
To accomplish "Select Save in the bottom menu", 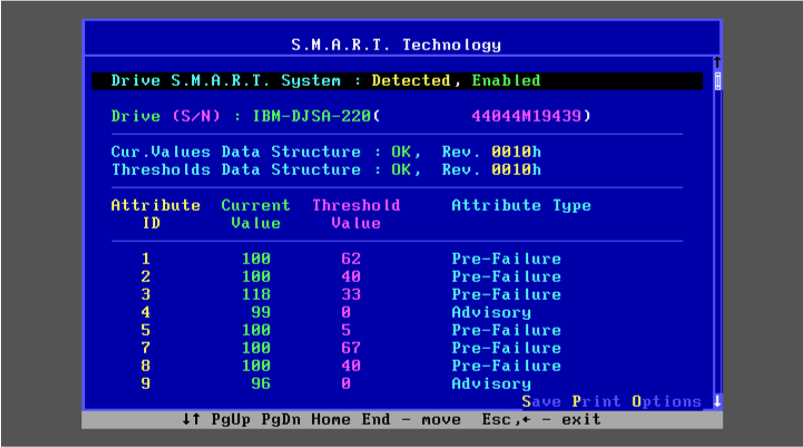I will click(541, 401).
